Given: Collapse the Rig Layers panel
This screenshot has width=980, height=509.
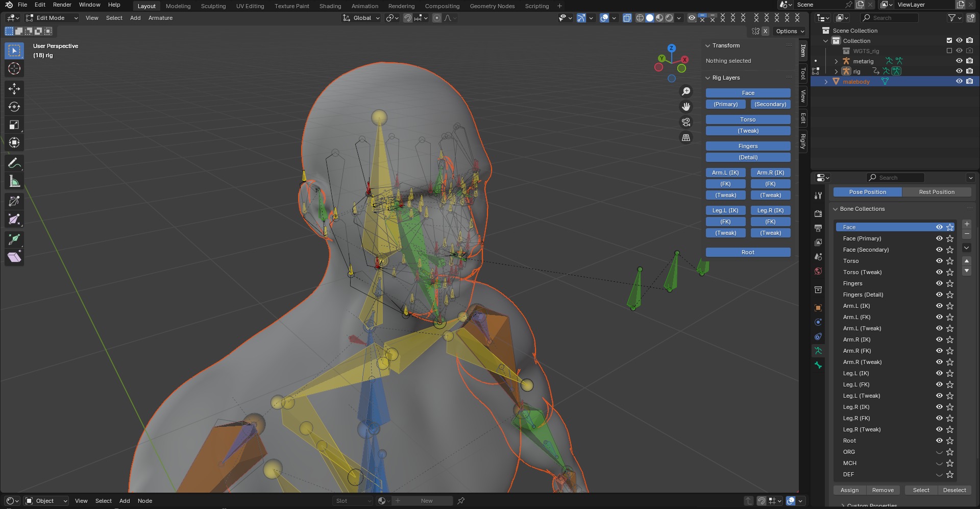Looking at the screenshot, I should (708, 78).
